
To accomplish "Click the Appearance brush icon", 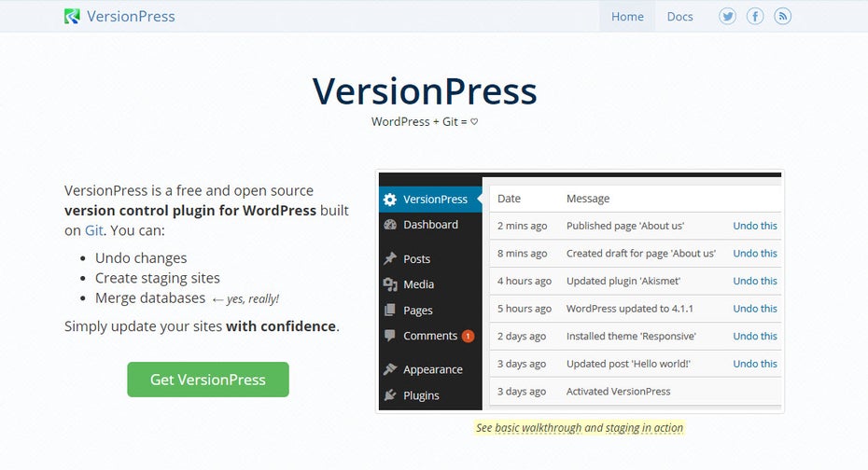I will (x=390, y=368).
